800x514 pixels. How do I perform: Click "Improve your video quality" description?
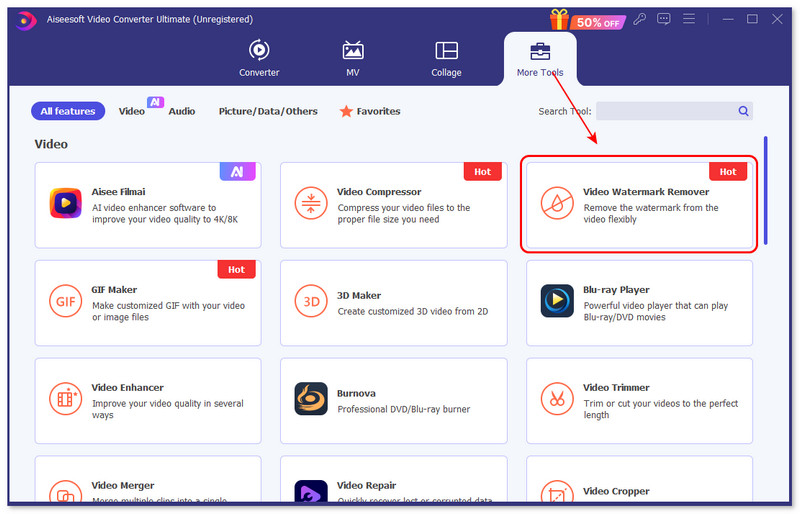click(x=168, y=409)
